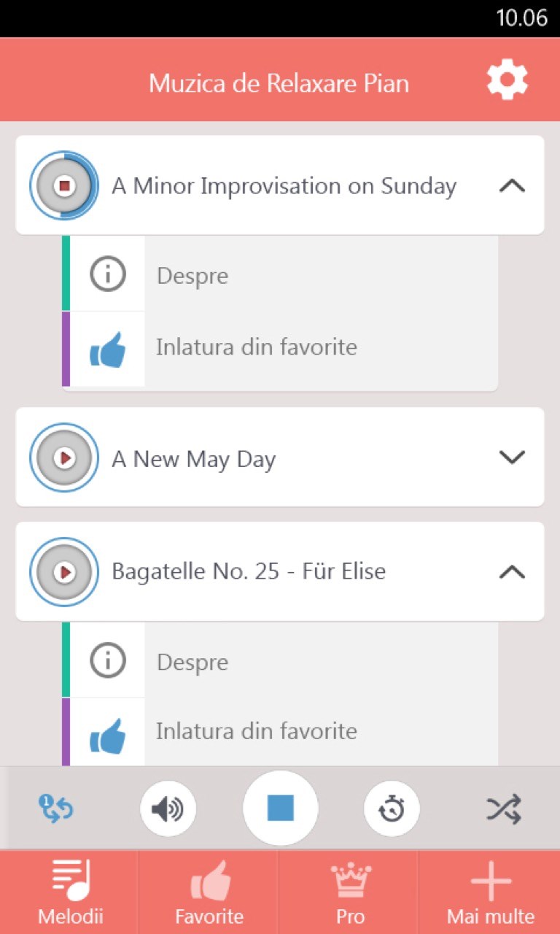
Task: Expand the A New May Day options
Action: [512, 458]
